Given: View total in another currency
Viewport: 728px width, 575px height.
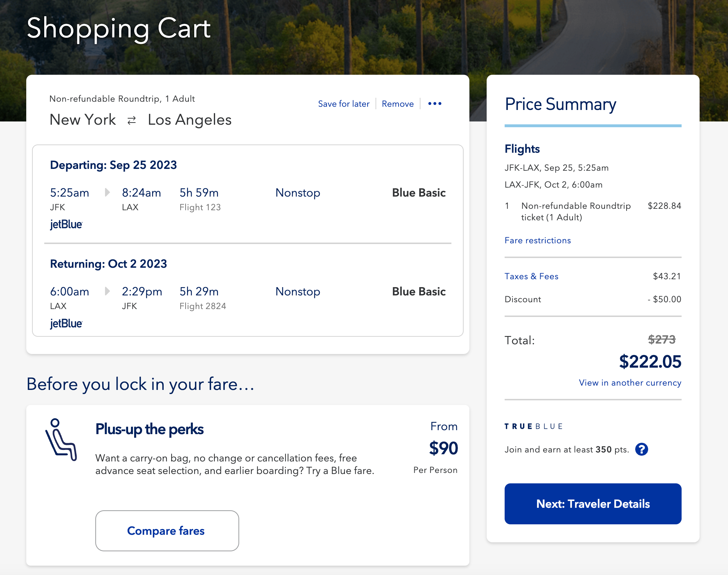Looking at the screenshot, I should pyautogui.click(x=630, y=383).
